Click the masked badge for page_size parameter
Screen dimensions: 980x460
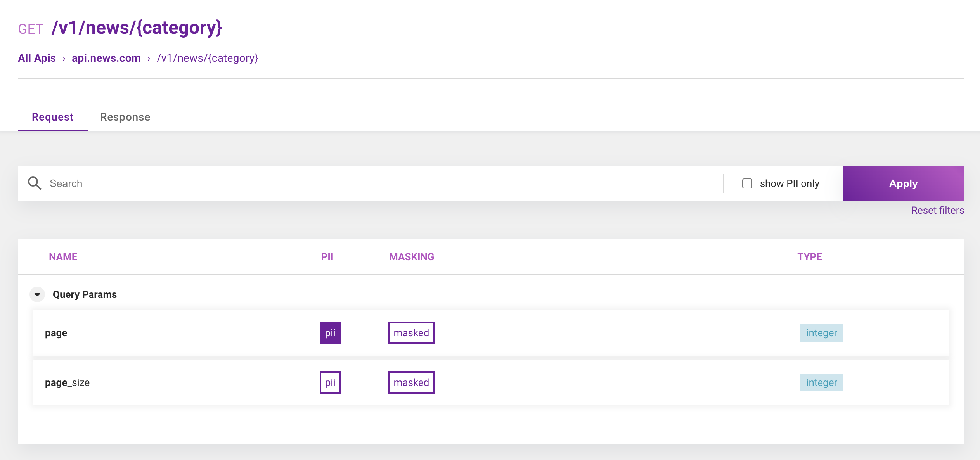(411, 382)
